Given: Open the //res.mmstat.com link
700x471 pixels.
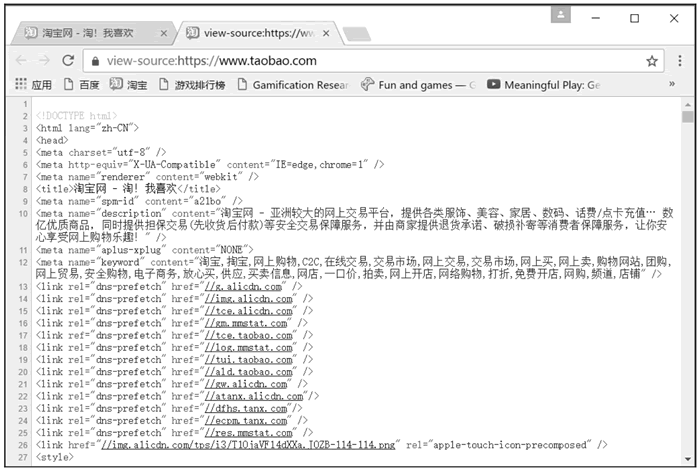Looking at the screenshot, I should click(249, 433).
